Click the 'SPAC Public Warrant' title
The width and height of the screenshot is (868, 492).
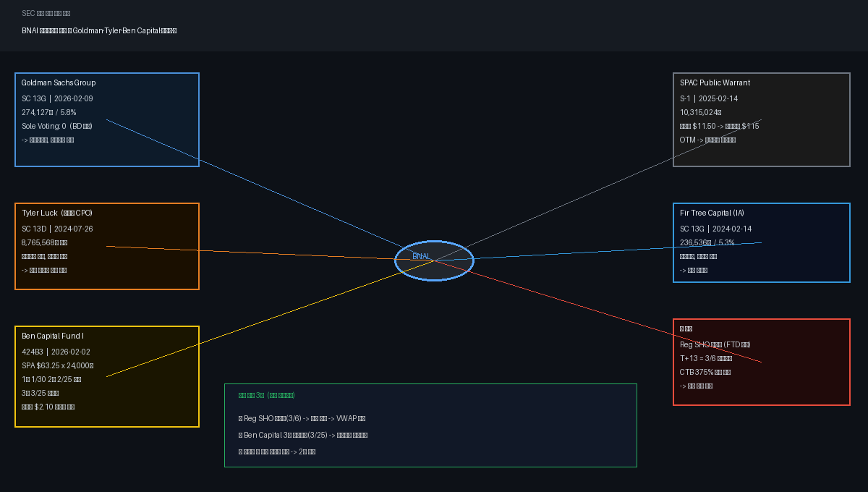(x=715, y=83)
